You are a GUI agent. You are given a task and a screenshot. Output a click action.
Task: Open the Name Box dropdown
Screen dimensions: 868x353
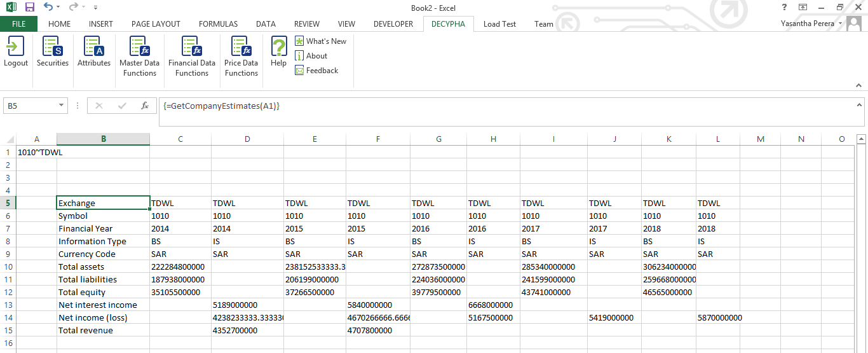coord(62,106)
